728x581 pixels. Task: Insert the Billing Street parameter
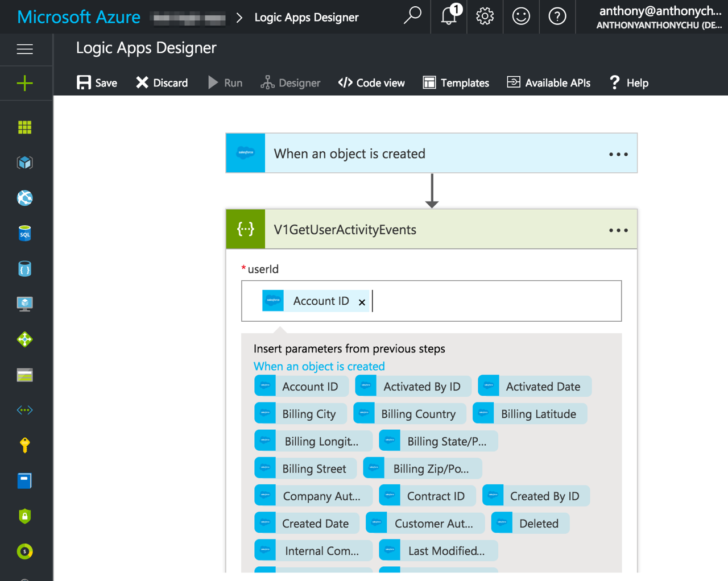coord(305,468)
